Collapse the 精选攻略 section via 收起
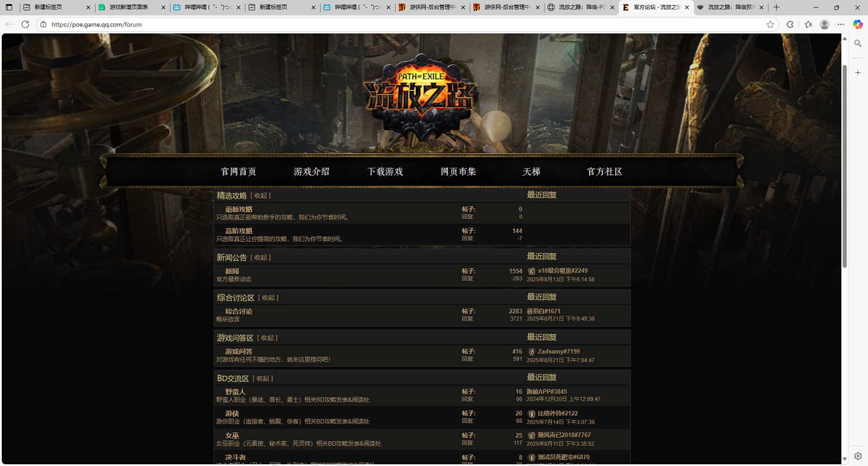This screenshot has height=466, width=868. [x=260, y=196]
